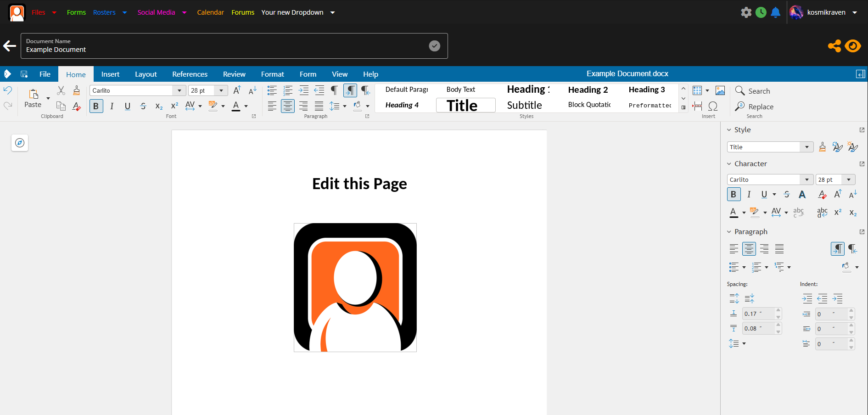Open the font size dropdown
Viewport: 868px width, 415px height.
click(221, 90)
